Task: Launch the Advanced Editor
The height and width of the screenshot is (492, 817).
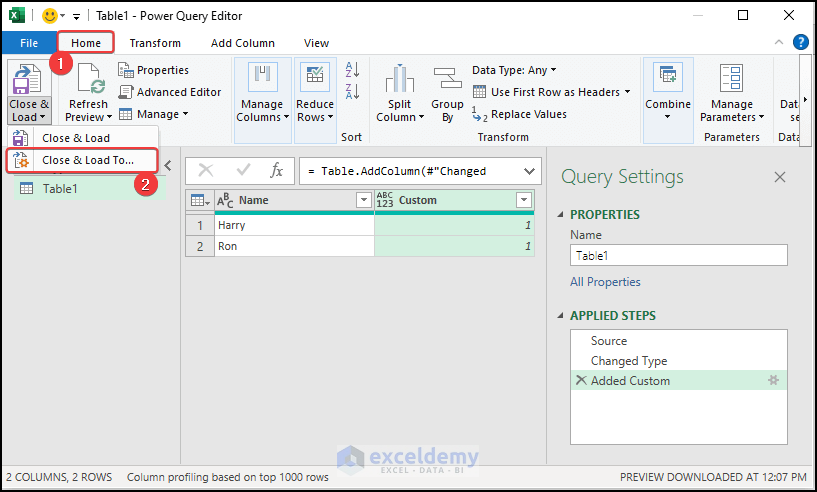Action: click(170, 92)
